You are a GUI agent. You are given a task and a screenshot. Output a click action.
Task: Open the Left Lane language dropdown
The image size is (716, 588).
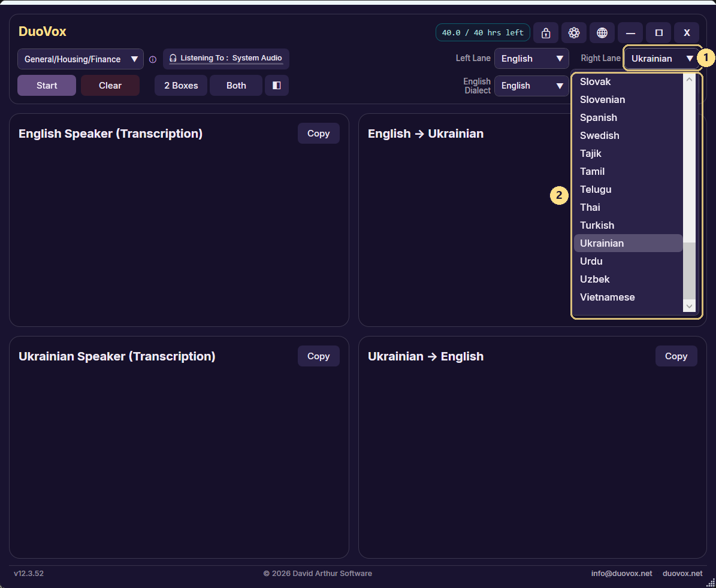pyautogui.click(x=531, y=59)
